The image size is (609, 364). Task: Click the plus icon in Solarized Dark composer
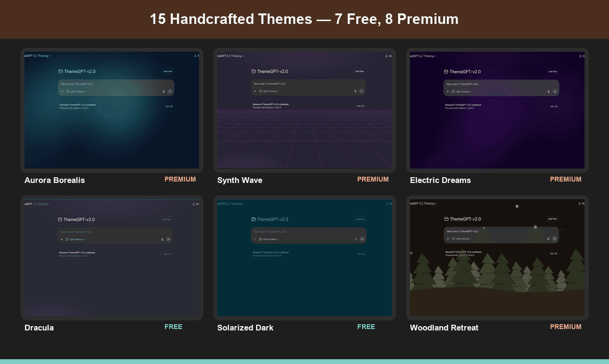(x=255, y=239)
